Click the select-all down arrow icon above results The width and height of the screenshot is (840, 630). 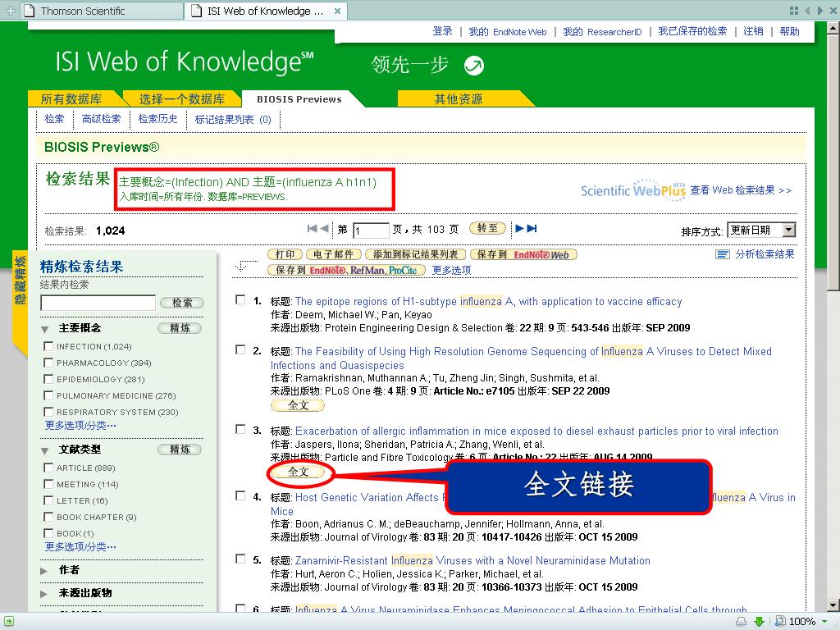pos(241,267)
